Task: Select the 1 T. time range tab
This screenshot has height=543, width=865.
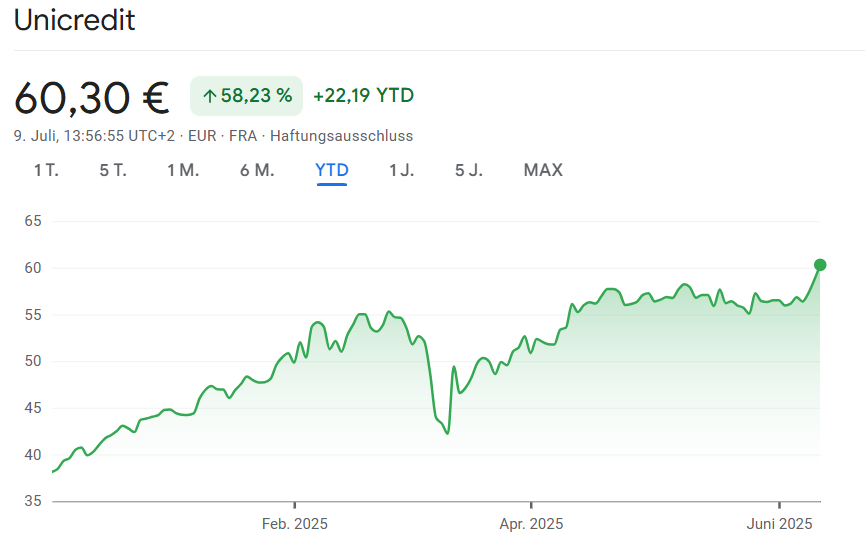Action: [x=46, y=170]
